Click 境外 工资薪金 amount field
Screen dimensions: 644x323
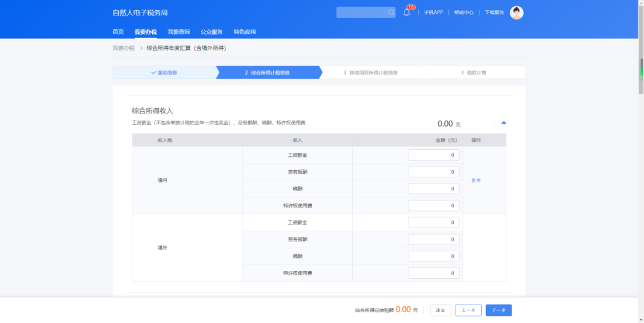tap(434, 223)
